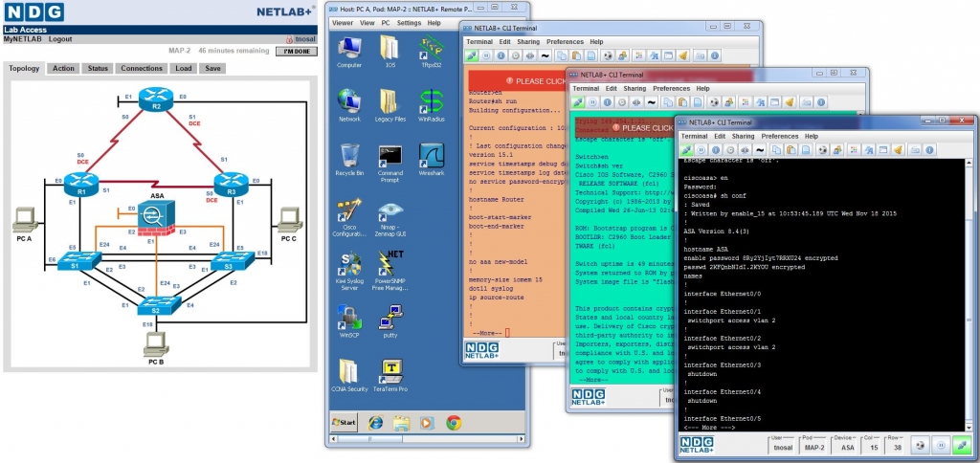980x463 pixels.
Task: Open the Computer desktop icon
Action: click(349, 52)
